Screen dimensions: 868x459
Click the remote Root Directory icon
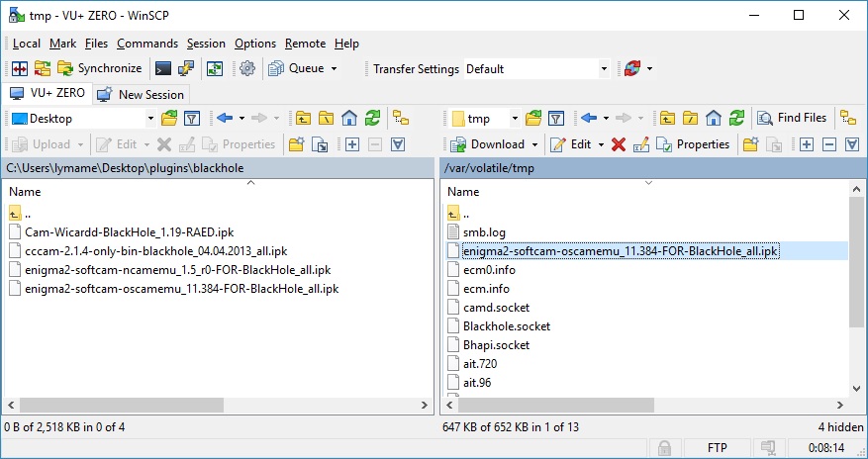690,118
